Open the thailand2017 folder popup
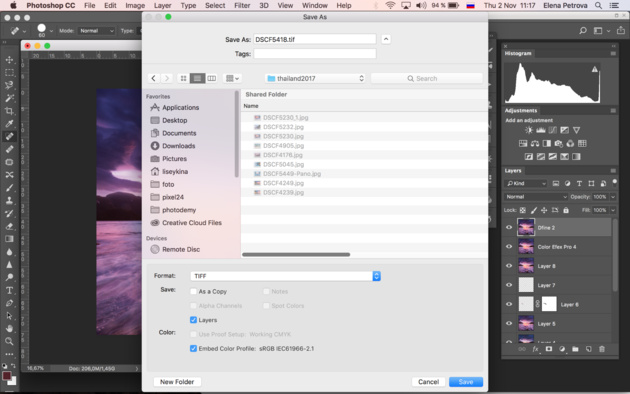 click(x=315, y=78)
